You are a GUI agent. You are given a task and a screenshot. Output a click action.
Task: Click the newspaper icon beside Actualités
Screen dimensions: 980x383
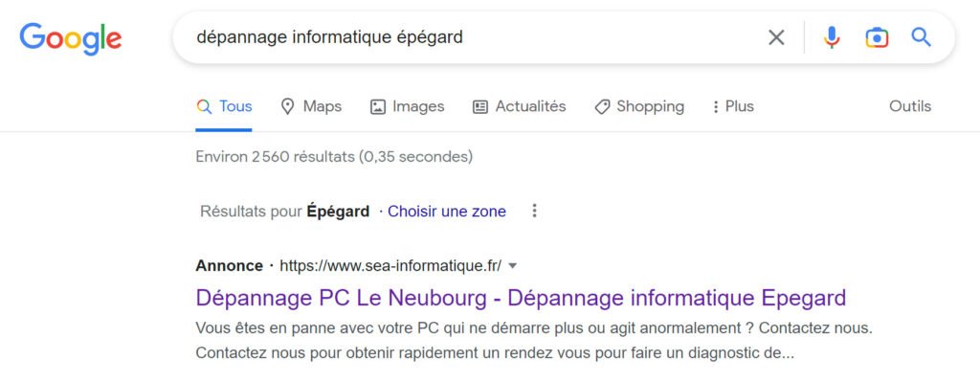pos(480,107)
